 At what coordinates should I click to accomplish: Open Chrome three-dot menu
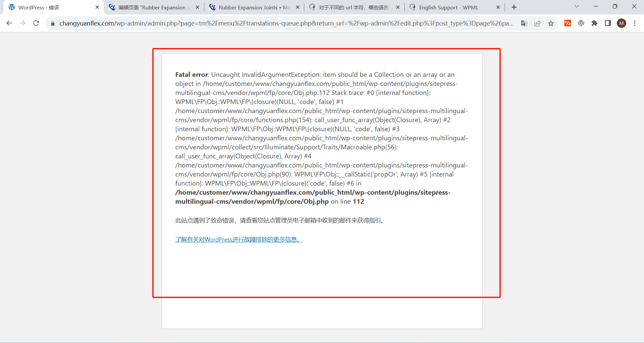(635, 23)
